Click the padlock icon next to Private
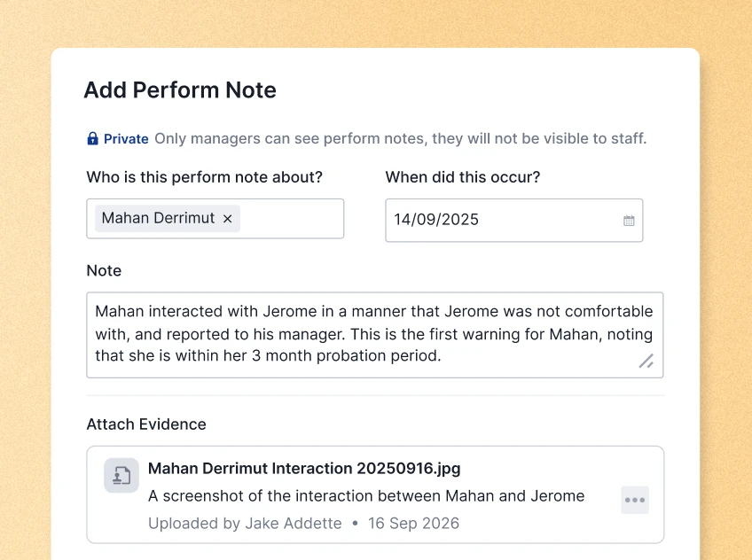This screenshot has width=752, height=560. [92, 138]
